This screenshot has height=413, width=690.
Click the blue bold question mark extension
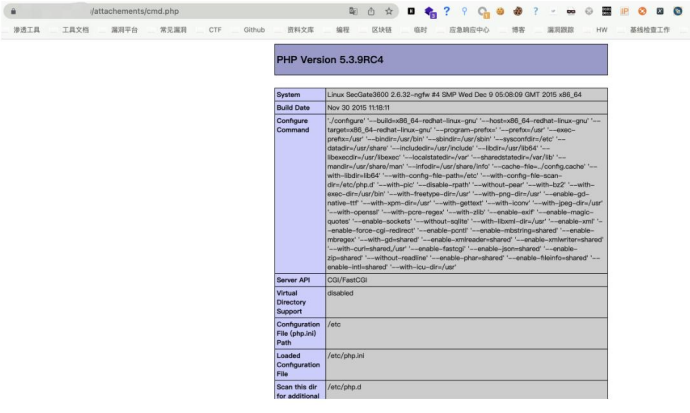pyautogui.click(x=447, y=11)
